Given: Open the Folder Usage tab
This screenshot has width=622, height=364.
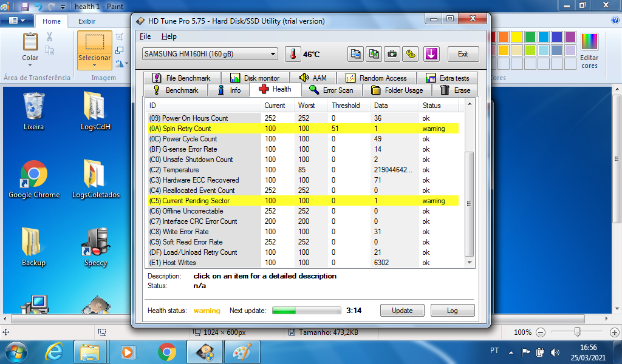Looking at the screenshot, I should 397,90.
